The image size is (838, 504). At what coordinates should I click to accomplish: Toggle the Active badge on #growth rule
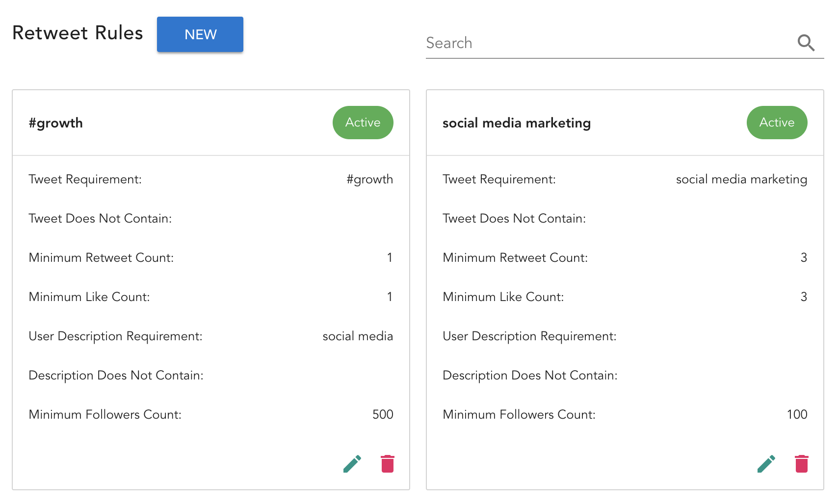coord(363,123)
